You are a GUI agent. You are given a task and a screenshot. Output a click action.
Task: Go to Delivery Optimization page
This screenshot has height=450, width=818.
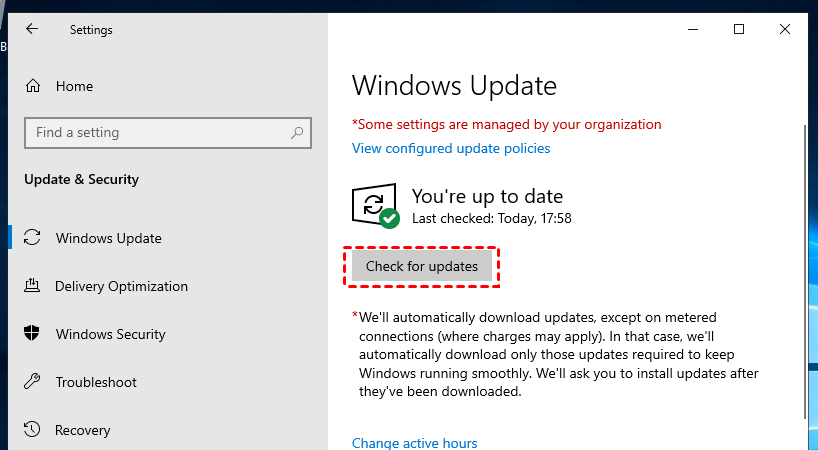click(121, 286)
